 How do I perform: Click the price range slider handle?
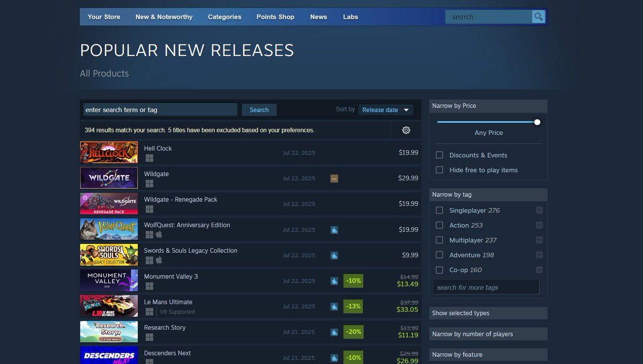(x=537, y=122)
